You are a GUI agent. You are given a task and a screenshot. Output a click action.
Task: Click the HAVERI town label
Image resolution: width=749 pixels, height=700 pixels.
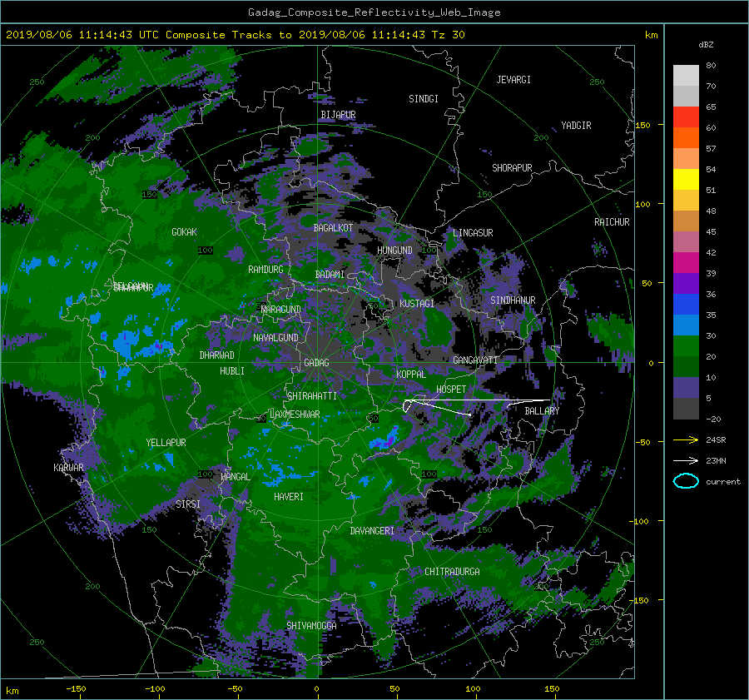point(289,497)
